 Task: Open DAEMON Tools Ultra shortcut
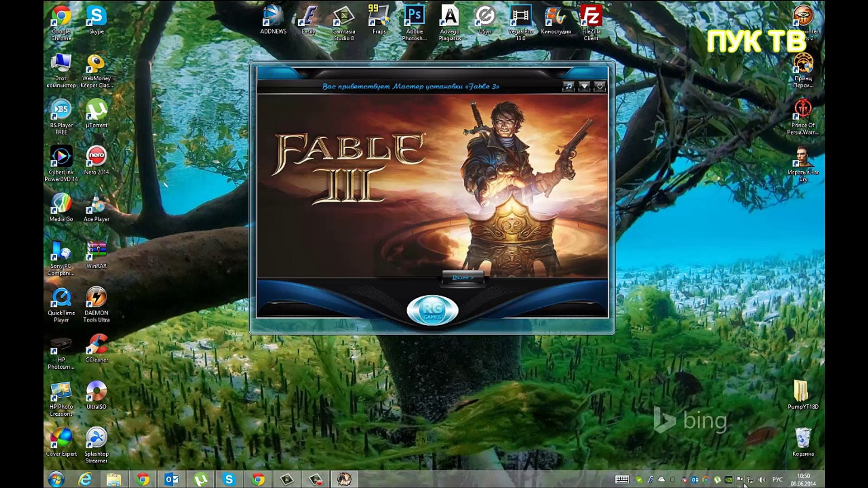(96, 305)
